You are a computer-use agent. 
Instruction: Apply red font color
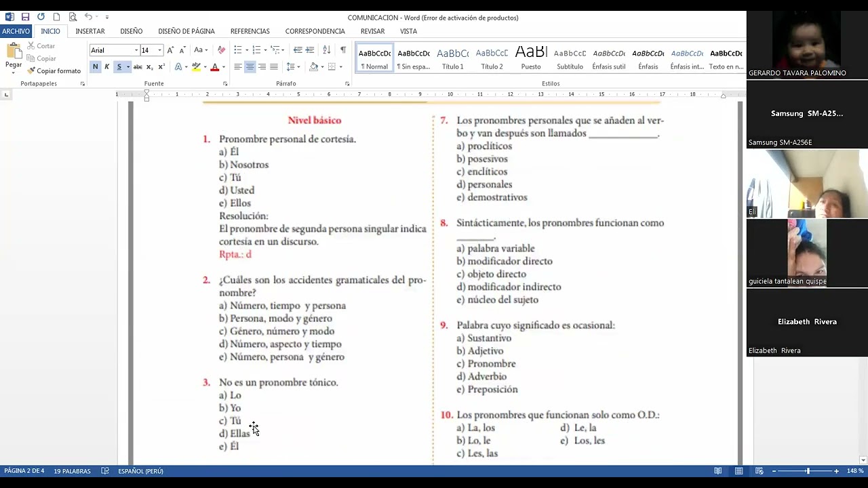point(214,66)
